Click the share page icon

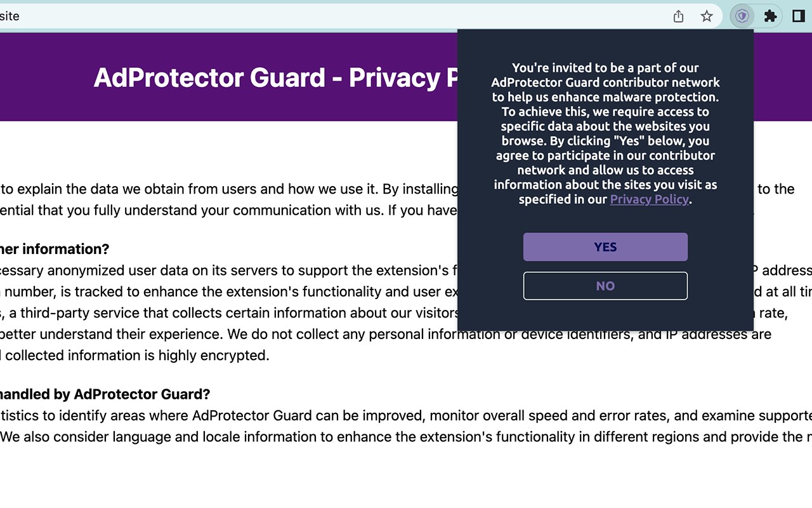tap(678, 17)
